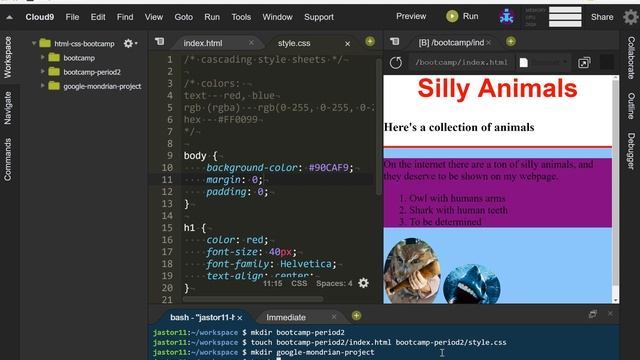Screen dimensions: 640x360
Task: Open the memory/CPU stats indicator
Action: coord(553,17)
